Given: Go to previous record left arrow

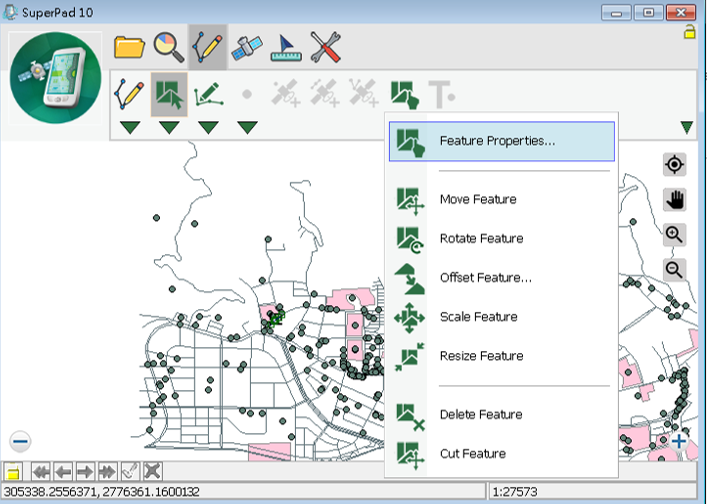Looking at the screenshot, I should [63, 472].
